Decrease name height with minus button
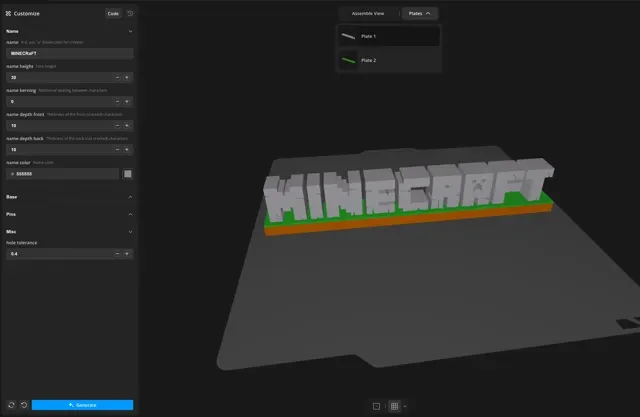This screenshot has height=417, width=640. coord(118,78)
